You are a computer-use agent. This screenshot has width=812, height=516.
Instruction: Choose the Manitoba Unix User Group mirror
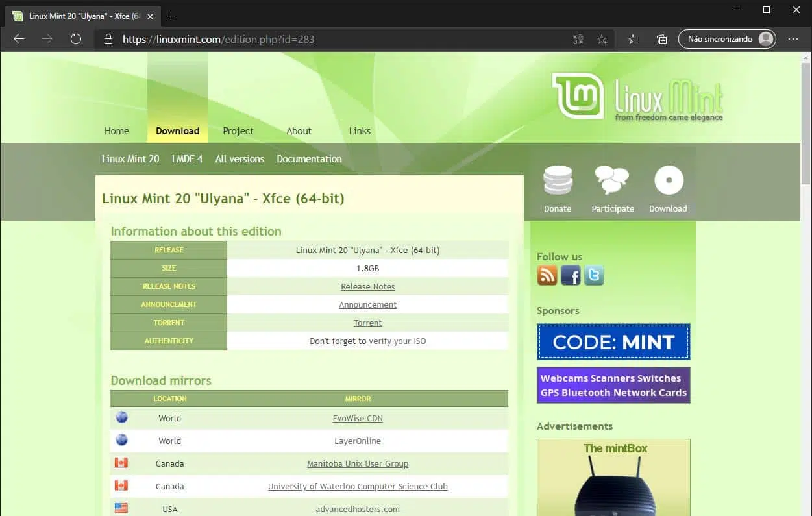(x=358, y=463)
